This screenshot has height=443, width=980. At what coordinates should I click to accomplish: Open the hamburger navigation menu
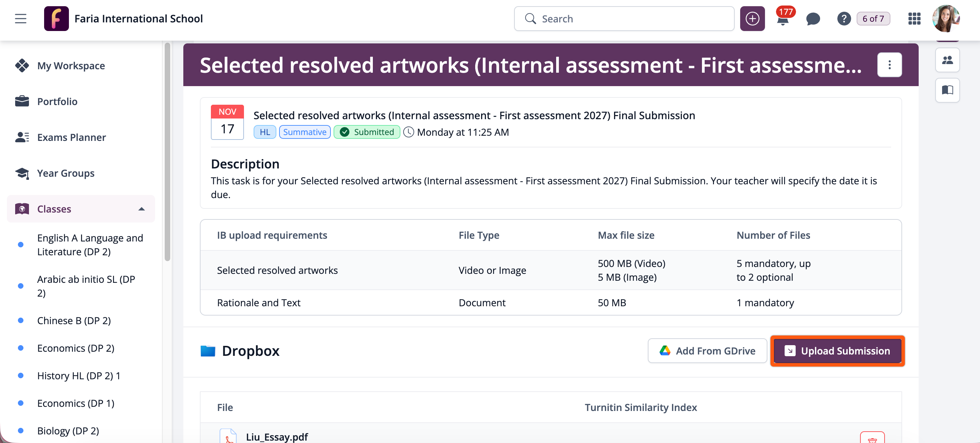tap(21, 19)
